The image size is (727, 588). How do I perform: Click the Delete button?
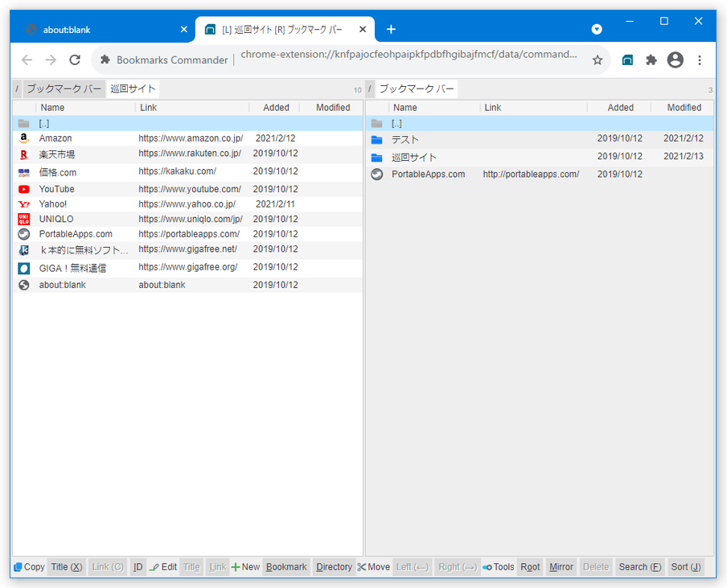point(595,566)
